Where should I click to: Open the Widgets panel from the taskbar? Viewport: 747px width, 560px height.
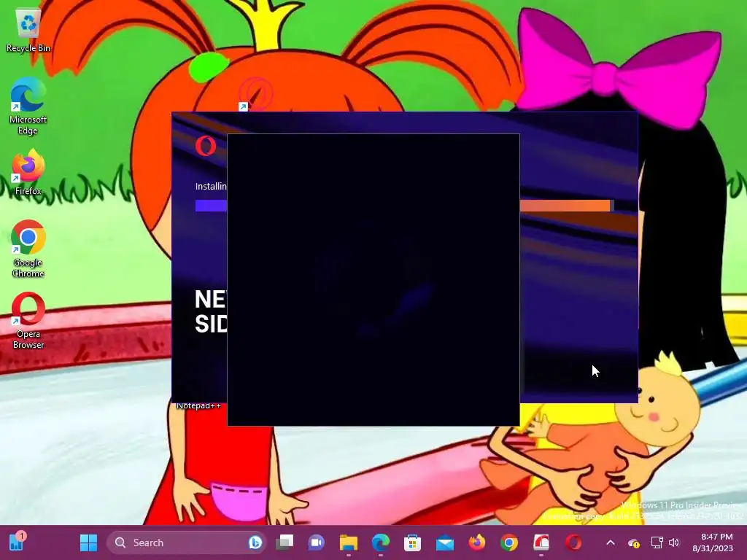coord(17,542)
